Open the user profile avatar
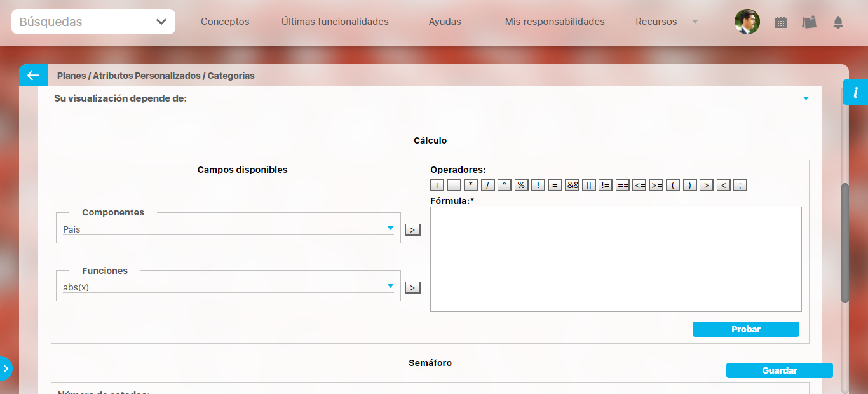Image resolution: width=868 pixels, height=394 pixels. point(747,22)
